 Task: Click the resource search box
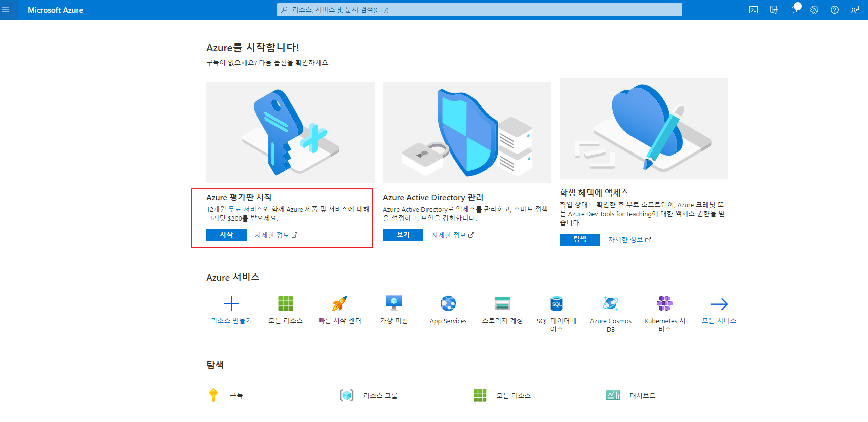tap(480, 10)
